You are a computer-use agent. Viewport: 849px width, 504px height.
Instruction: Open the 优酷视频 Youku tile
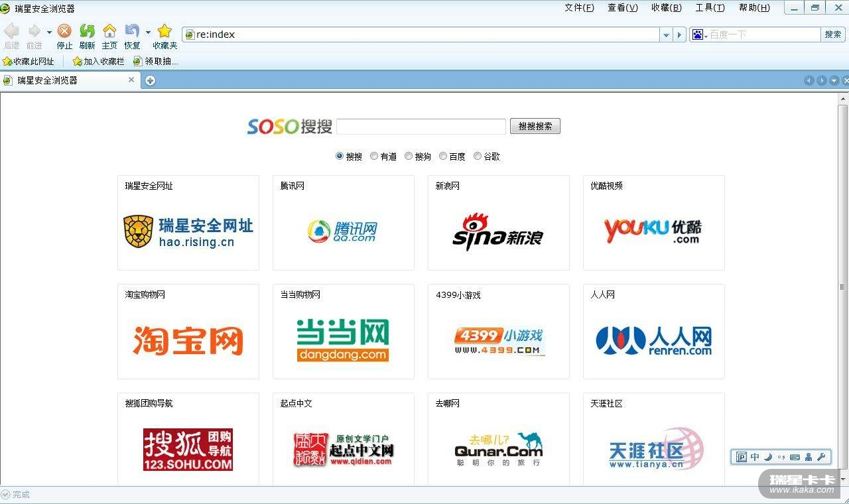(654, 223)
